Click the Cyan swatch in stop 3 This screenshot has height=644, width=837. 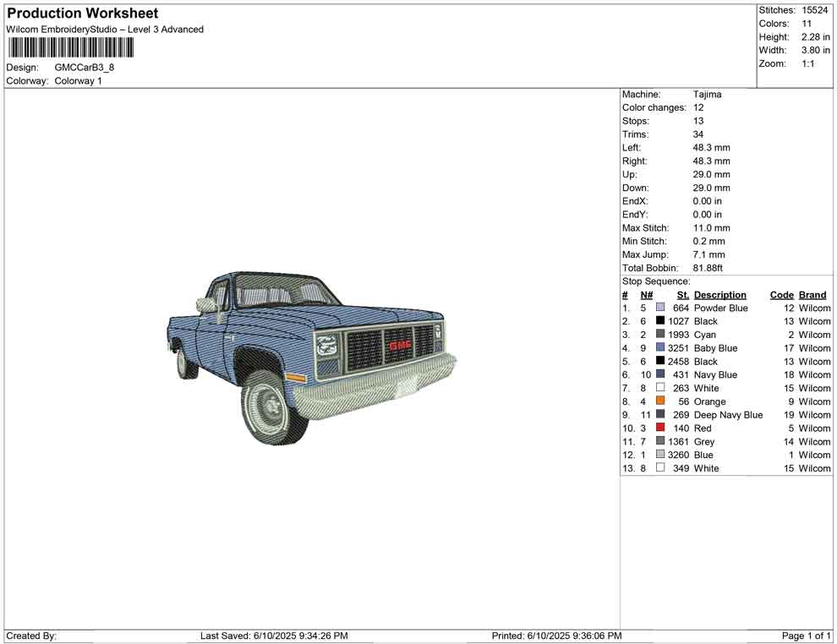660,335
